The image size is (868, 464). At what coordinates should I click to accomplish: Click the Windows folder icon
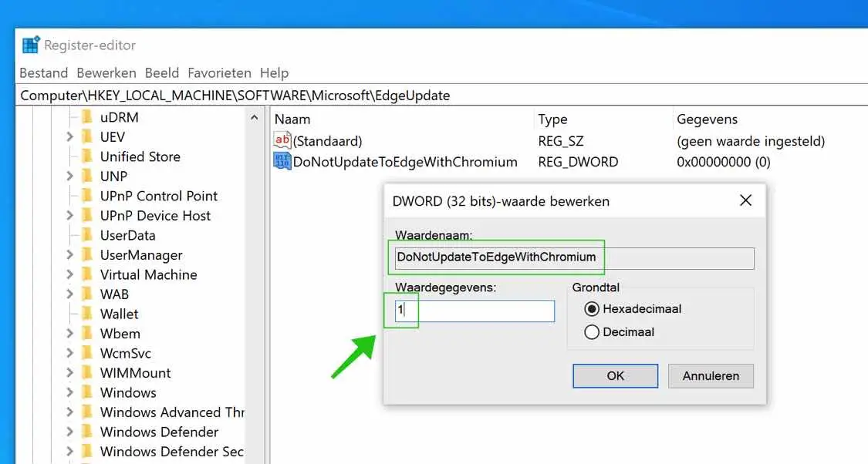coord(86,392)
